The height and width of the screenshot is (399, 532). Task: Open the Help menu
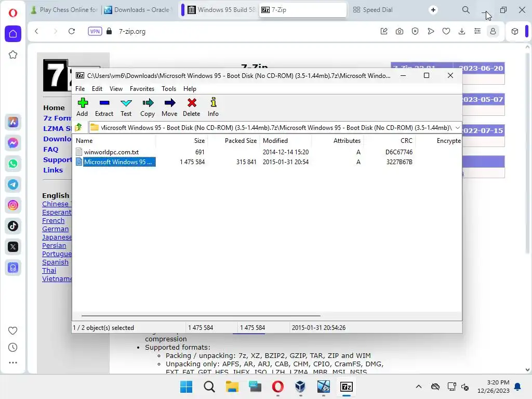point(190,88)
